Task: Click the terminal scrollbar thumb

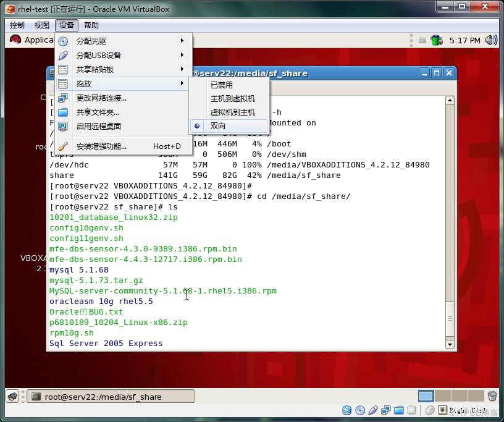Action: [x=450, y=318]
